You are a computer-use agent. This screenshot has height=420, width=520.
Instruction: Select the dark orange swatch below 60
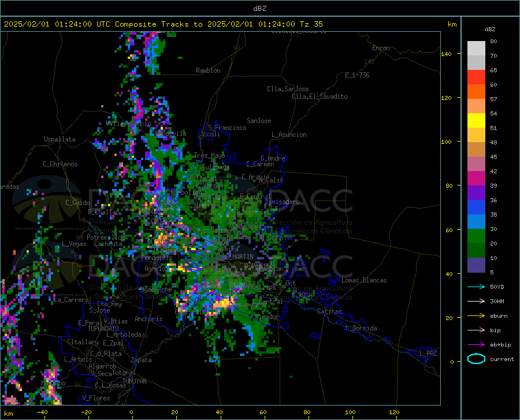(476, 92)
